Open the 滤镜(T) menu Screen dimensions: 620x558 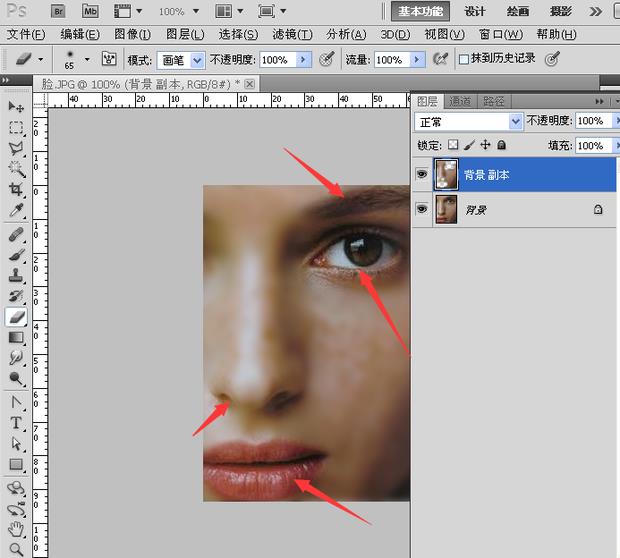tap(292, 34)
